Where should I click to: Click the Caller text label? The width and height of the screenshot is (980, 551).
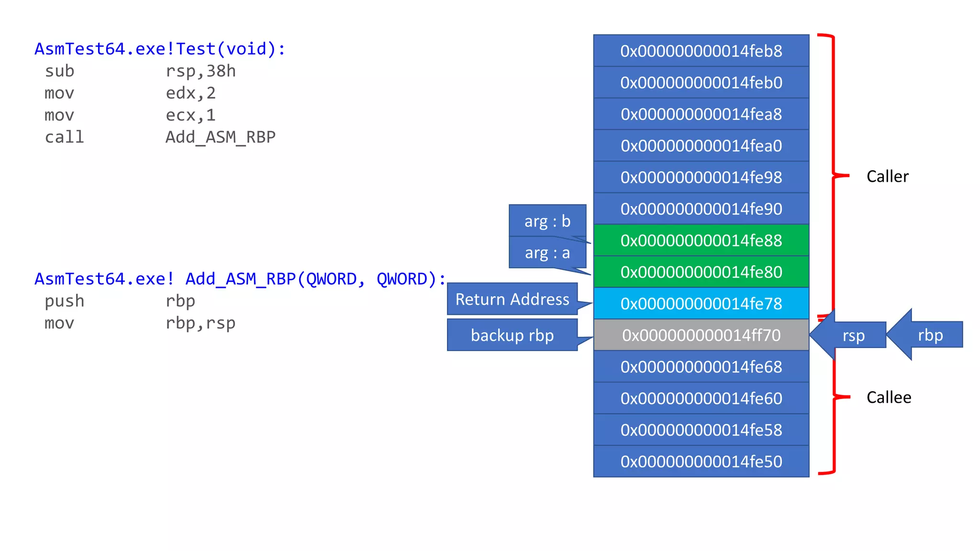tap(887, 176)
